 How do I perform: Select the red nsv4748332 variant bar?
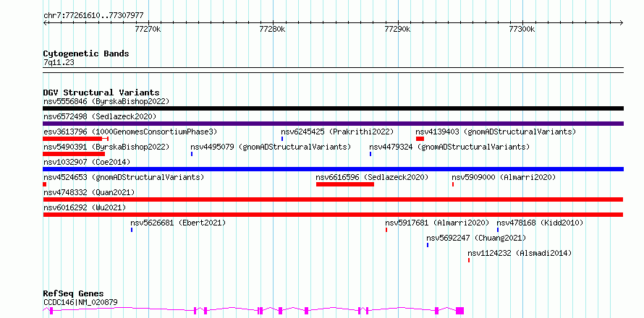(x=333, y=199)
